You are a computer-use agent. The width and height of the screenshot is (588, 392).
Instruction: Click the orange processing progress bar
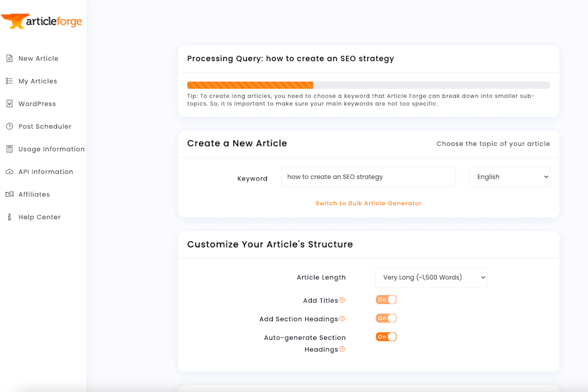(250, 85)
